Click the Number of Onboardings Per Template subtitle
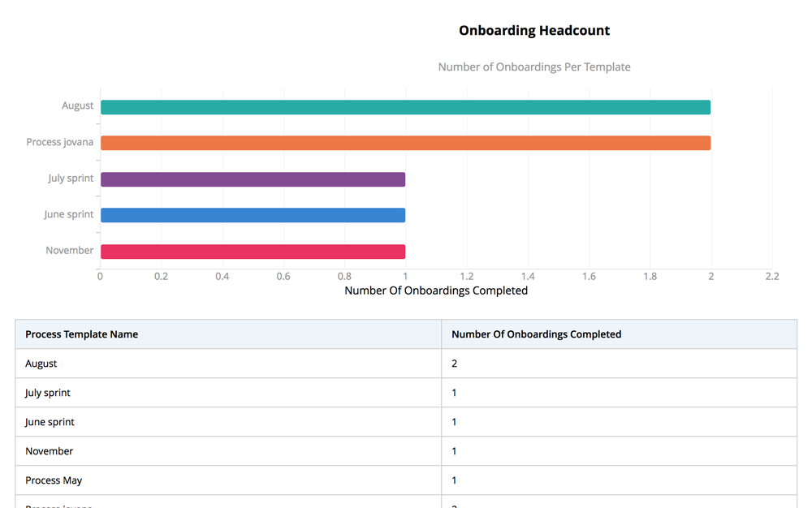 click(x=533, y=67)
